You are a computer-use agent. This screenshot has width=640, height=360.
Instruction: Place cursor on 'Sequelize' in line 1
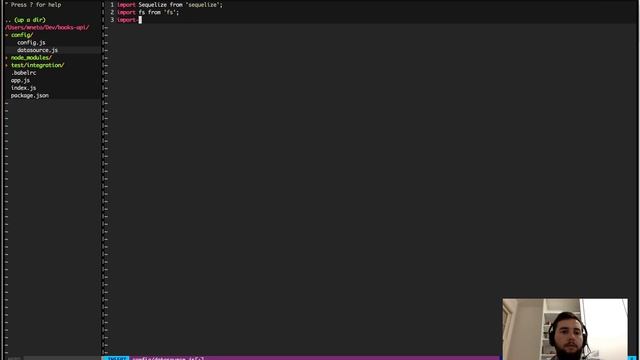pyautogui.click(x=153, y=5)
